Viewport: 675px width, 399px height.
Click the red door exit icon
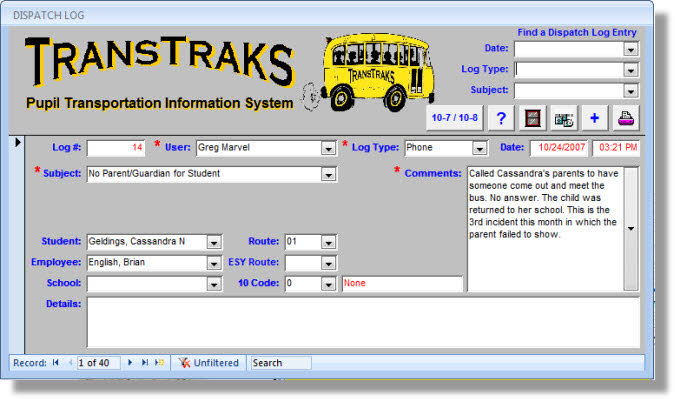(533, 118)
